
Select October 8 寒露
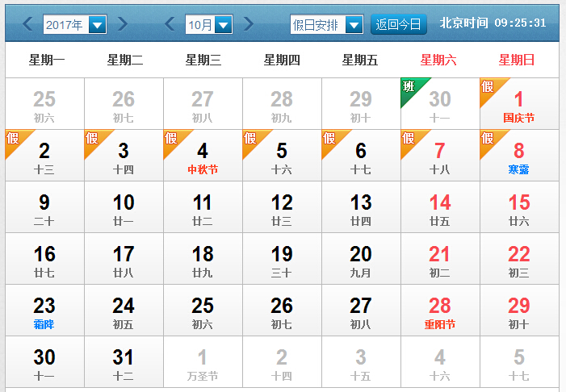[x=519, y=156]
